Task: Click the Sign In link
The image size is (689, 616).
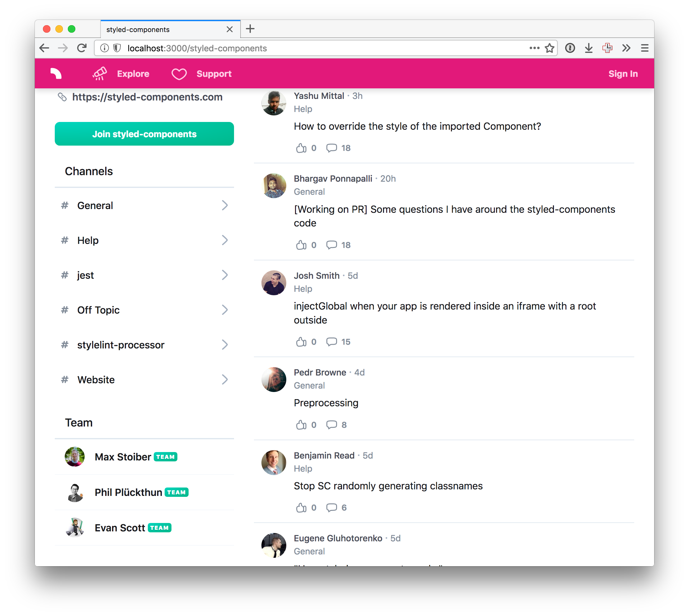Action: pos(623,74)
